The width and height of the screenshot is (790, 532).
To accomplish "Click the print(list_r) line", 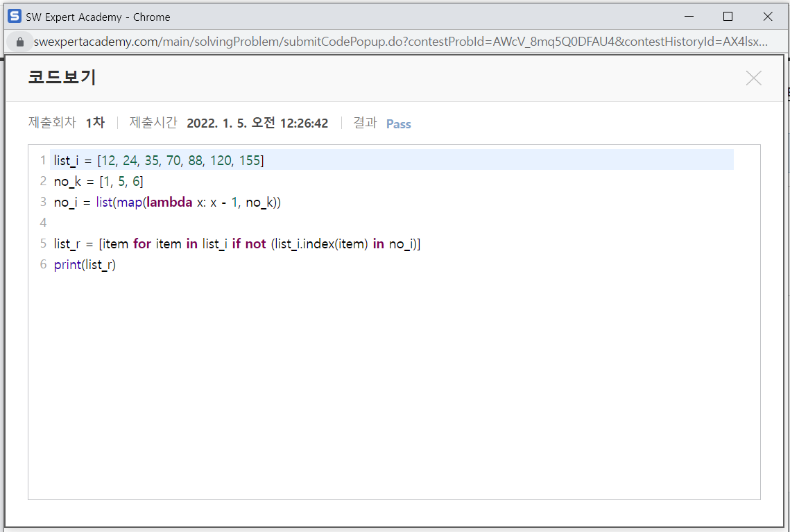I will coord(85,264).
